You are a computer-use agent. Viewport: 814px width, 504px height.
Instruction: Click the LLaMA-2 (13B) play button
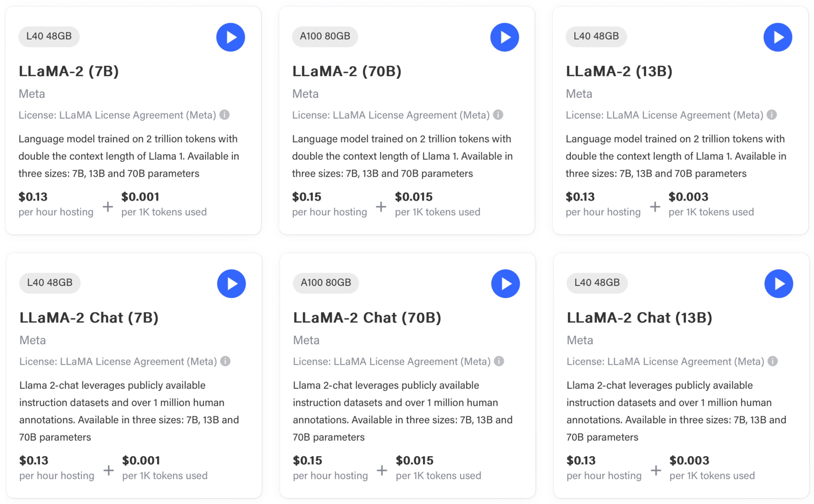pos(778,37)
